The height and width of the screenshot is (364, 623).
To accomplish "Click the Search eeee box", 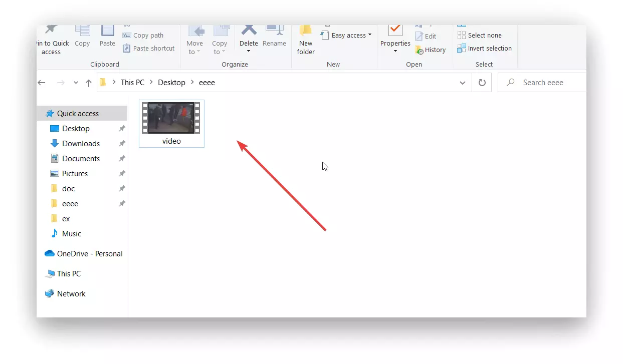I will [x=543, y=83].
